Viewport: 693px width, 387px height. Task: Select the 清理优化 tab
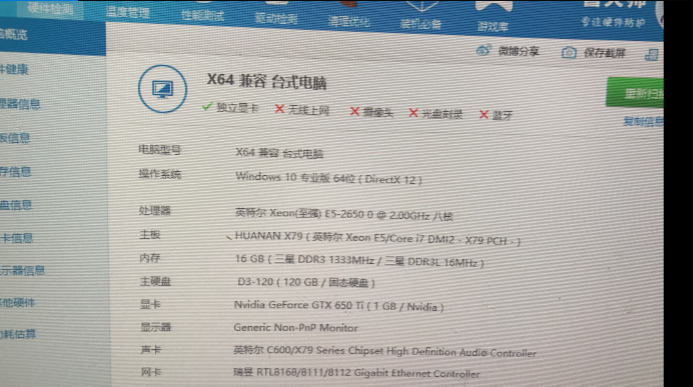tap(349, 21)
